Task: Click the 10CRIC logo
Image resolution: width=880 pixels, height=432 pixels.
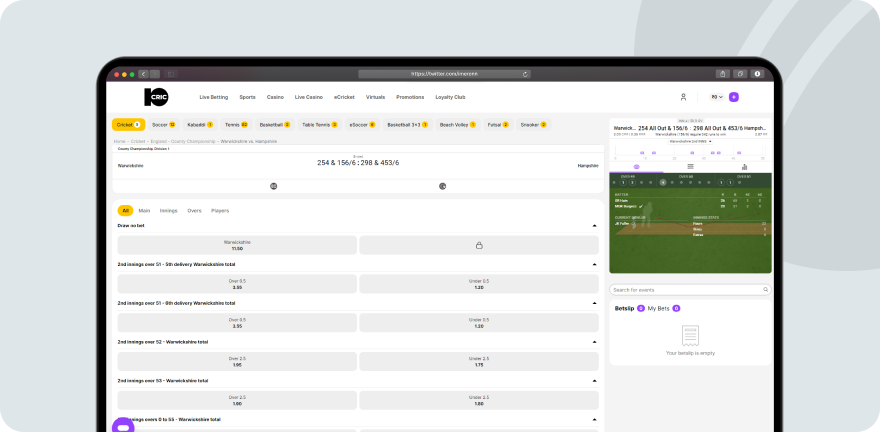Action: click(x=156, y=97)
